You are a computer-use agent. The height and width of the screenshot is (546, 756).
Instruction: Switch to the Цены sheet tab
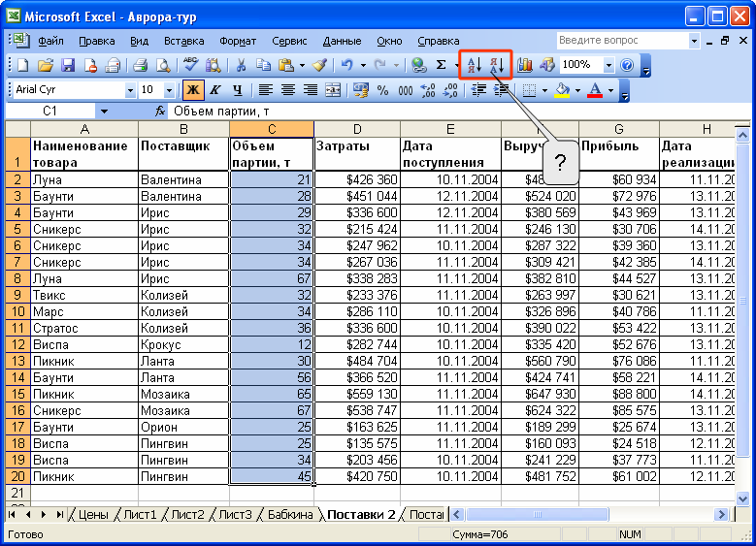[x=92, y=515]
